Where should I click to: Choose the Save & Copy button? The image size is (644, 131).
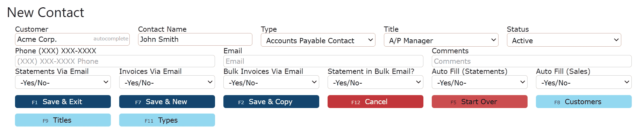coord(271,102)
